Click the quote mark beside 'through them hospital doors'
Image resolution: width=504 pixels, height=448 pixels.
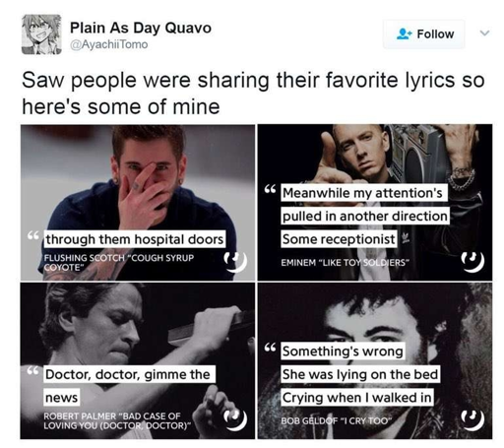tap(32, 235)
